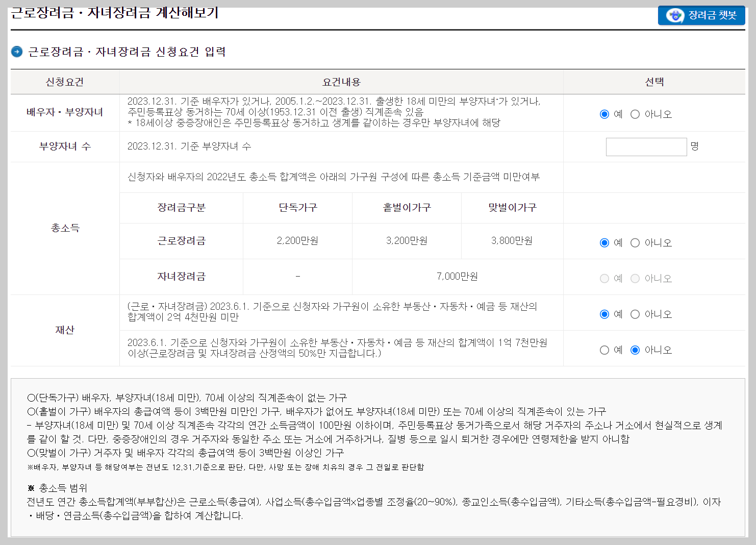
Task: Click the ※ 총소득 범위 note heading
Action: click(57, 488)
